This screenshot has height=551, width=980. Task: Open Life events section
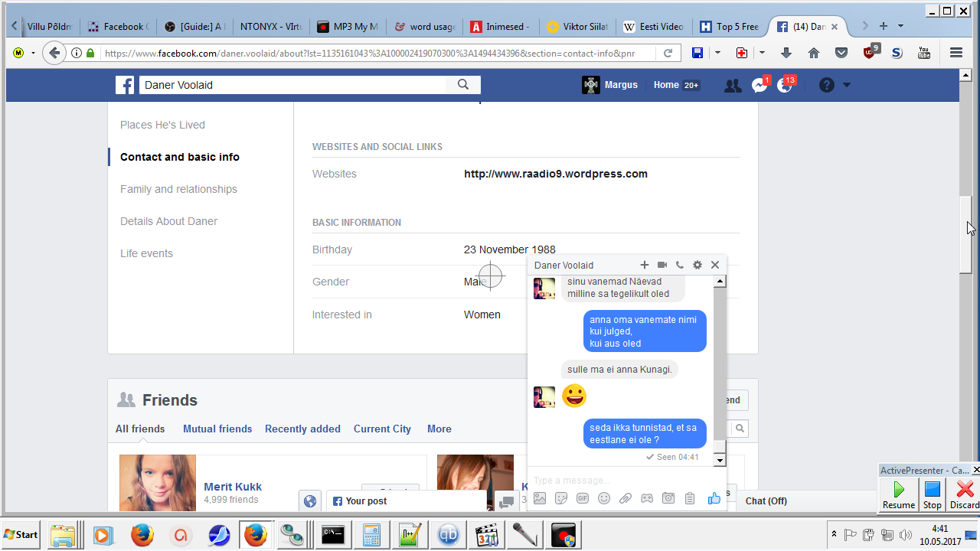[x=146, y=253]
